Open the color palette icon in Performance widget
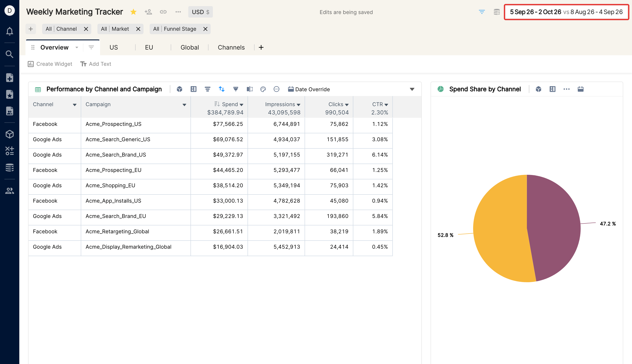This screenshot has height=364, width=632. (x=263, y=89)
